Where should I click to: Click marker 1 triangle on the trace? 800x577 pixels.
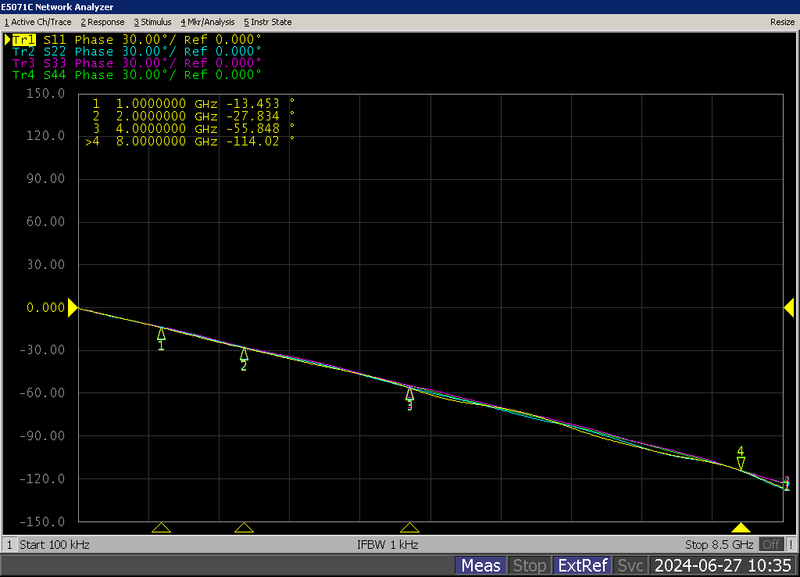pos(161,334)
